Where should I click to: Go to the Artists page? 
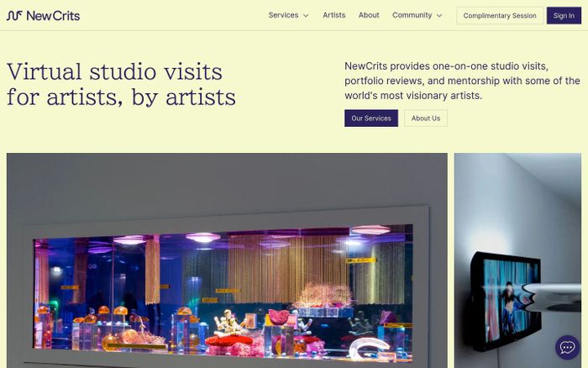[333, 15]
